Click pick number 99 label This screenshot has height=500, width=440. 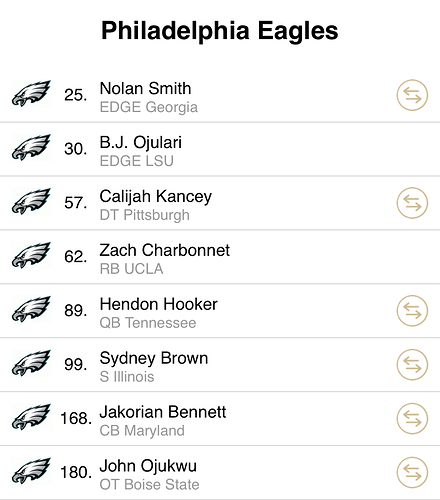(76, 364)
